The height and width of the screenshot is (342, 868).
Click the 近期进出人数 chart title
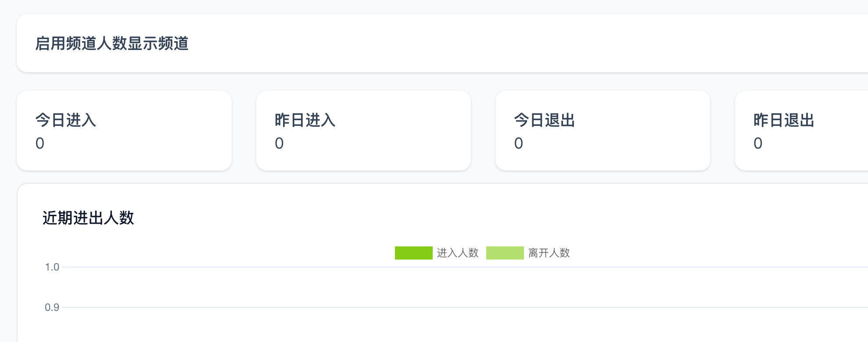88,218
